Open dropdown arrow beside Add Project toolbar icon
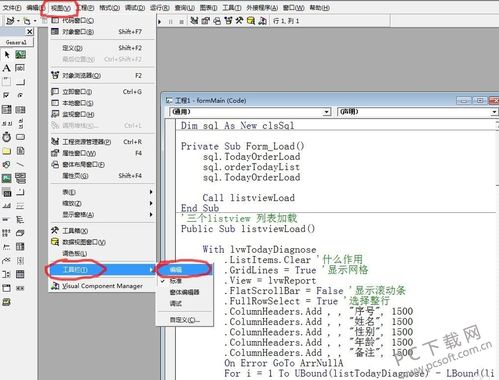 18,21
